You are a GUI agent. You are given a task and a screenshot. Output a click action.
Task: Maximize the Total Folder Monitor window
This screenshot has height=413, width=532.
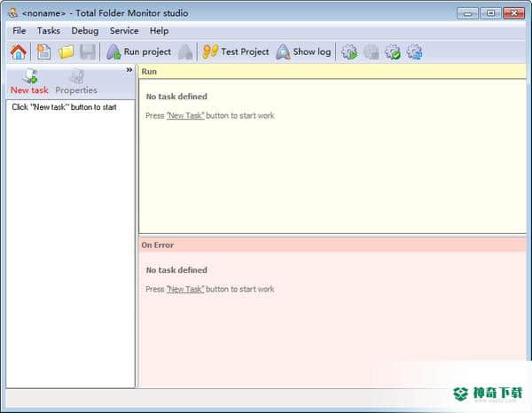click(490, 13)
